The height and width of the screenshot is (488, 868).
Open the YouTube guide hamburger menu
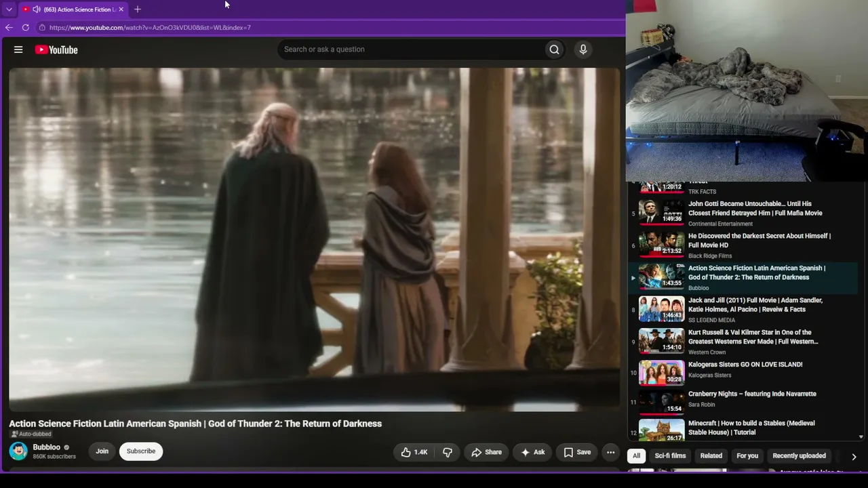coord(18,49)
